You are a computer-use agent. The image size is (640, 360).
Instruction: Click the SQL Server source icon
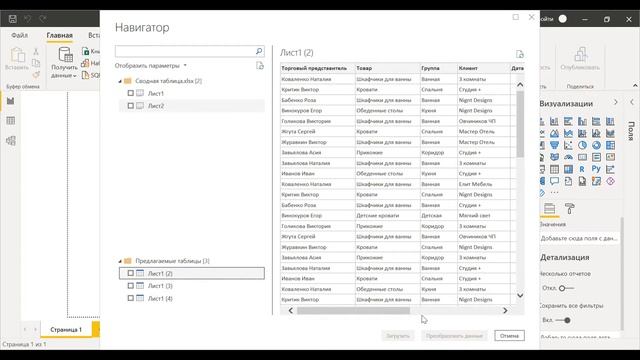point(85,75)
